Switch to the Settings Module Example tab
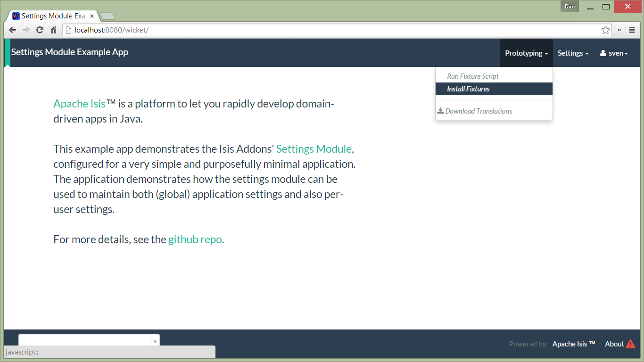 click(53, 16)
